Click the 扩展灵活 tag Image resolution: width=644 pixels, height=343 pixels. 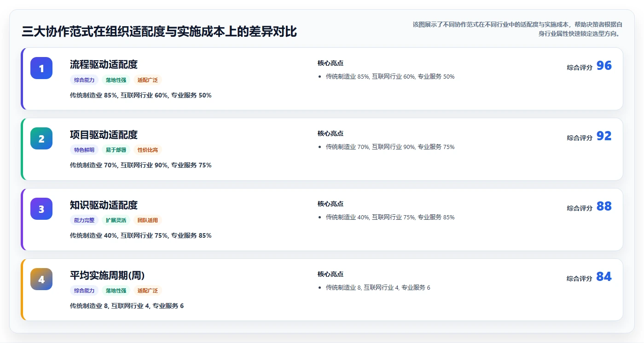(x=116, y=220)
